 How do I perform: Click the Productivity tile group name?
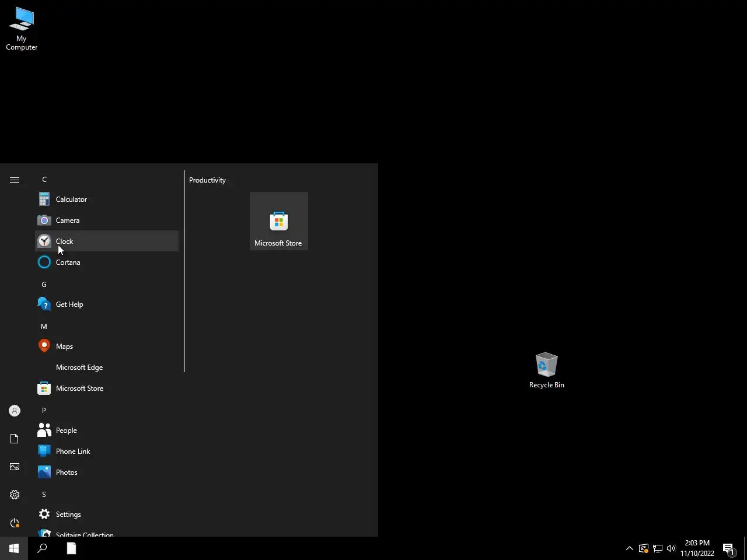207,180
